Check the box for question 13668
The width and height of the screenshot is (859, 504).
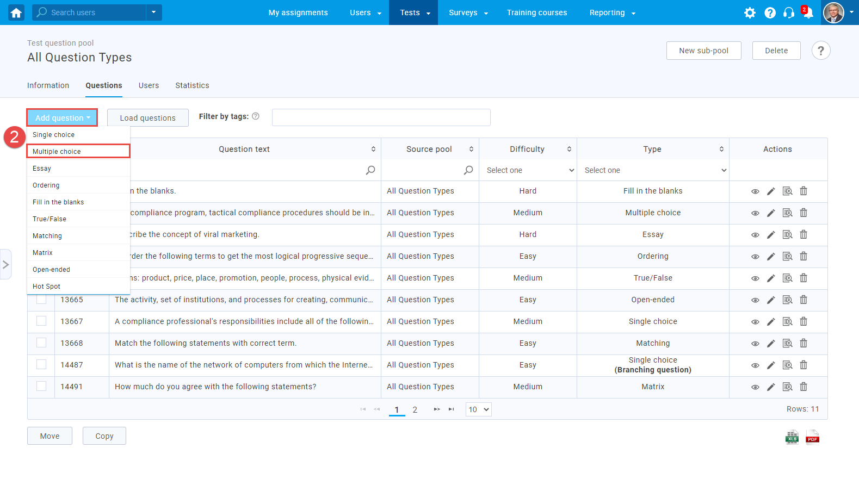(x=41, y=343)
